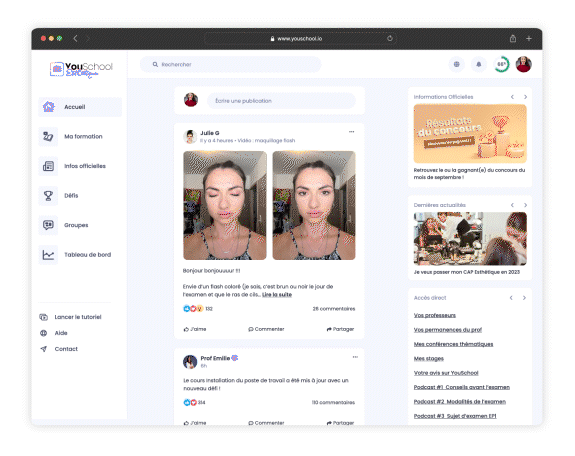The height and width of the screenshot is (456, 575).
Task: Open comments count on Prof Emilie's post
Action: coord(333,402)
